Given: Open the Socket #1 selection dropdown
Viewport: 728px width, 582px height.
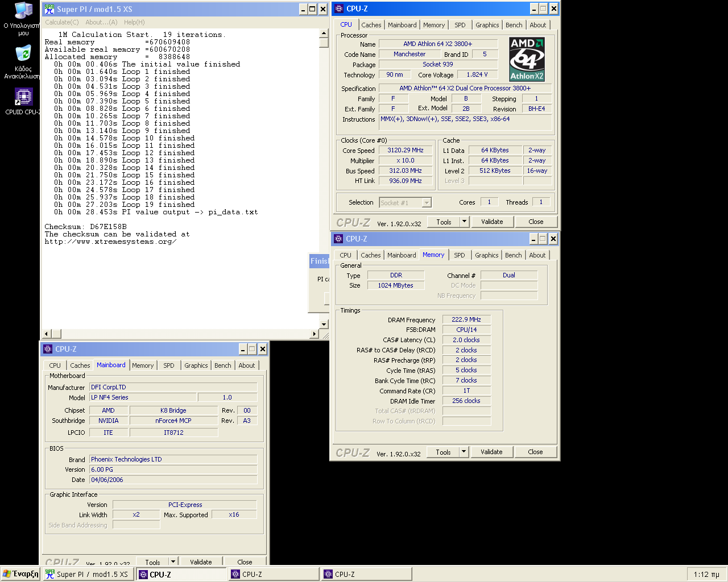Looking at the screenshot, I should [427, 202].
